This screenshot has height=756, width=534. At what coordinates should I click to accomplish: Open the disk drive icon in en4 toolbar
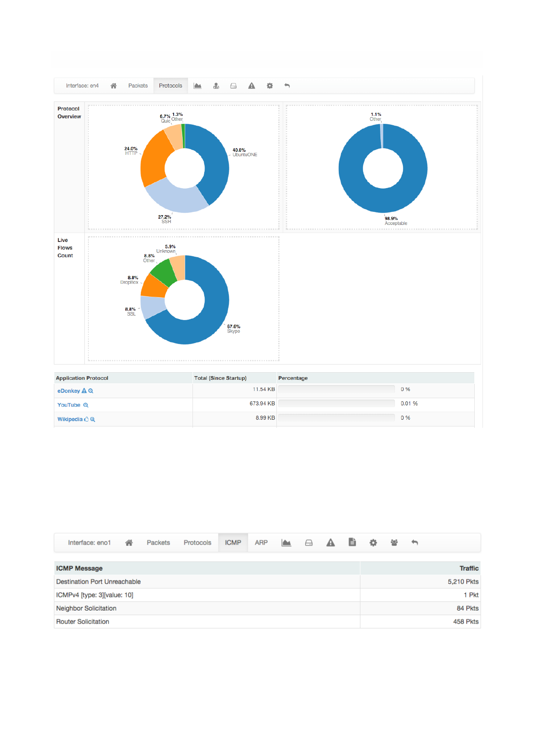pos(233,86)
